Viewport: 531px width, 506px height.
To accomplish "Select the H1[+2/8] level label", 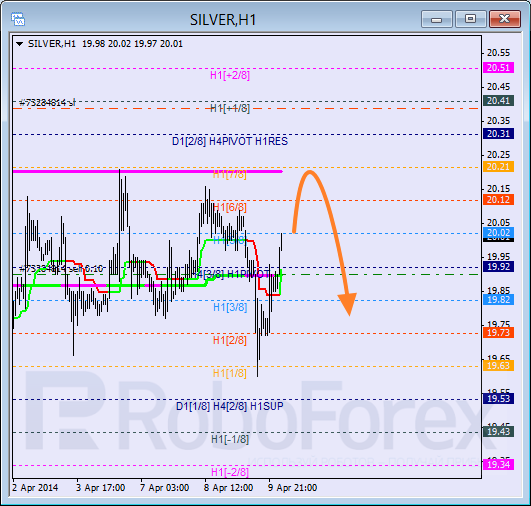I will [x=230, y=75].
